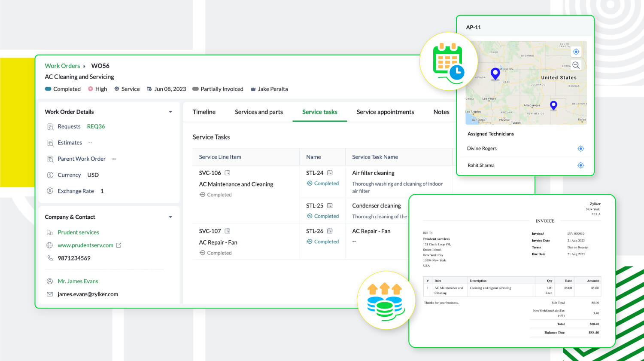
Task: Toggle live location for Rohit Sharma
Action: [581, 165]
